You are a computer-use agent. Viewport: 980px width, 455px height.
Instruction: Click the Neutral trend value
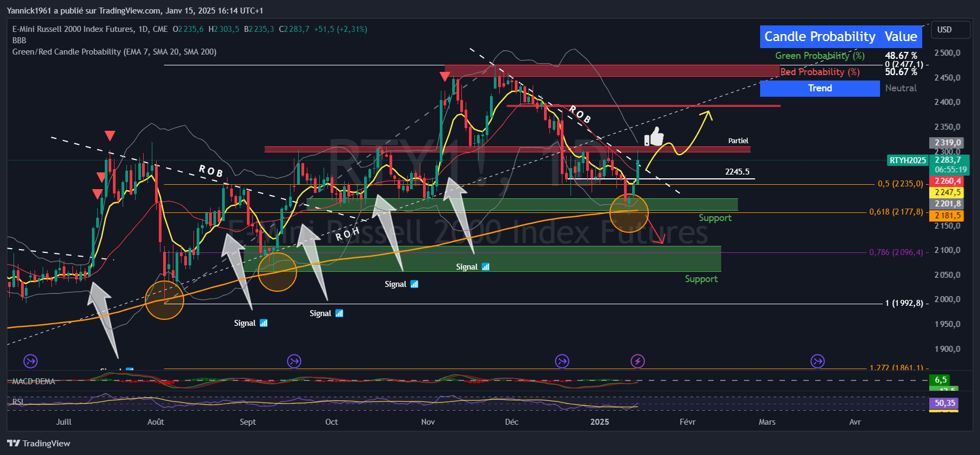pyautogui.click(x=901, y=88)
